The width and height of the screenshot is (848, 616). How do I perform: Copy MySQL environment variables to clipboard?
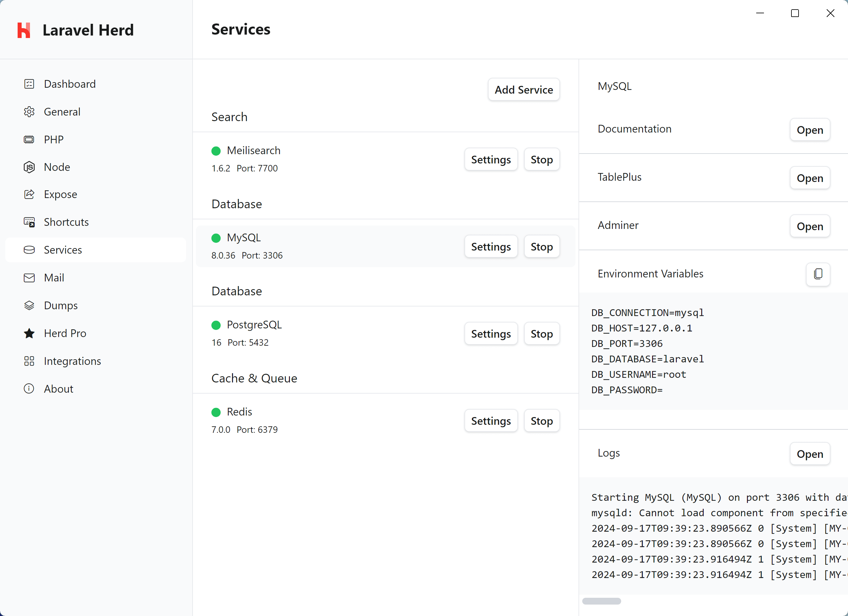coord(818,274)
